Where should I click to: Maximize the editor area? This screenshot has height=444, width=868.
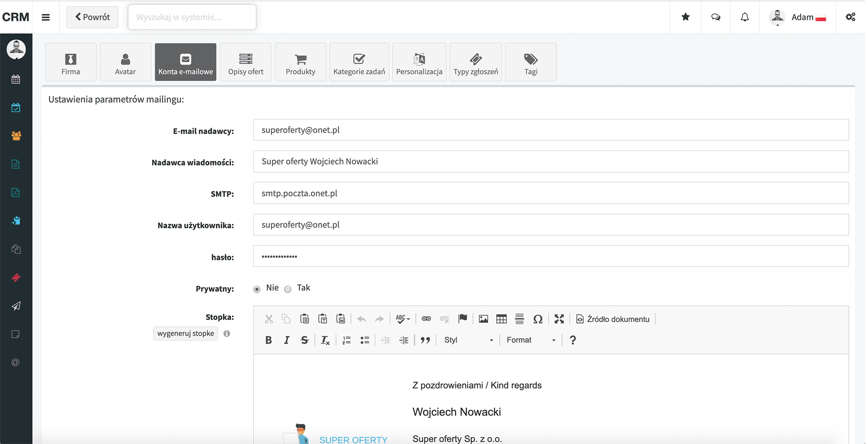click(x=559, y=319)
